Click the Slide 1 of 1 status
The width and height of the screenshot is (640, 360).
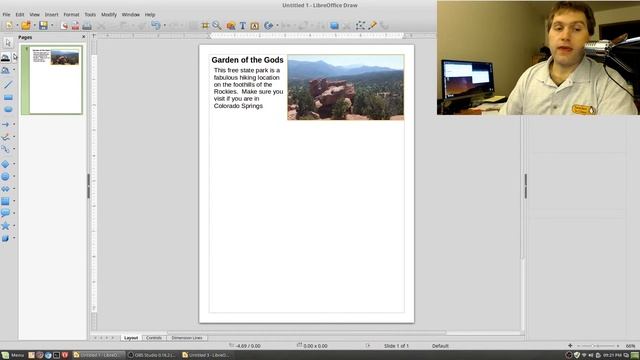tap(396, 346)
